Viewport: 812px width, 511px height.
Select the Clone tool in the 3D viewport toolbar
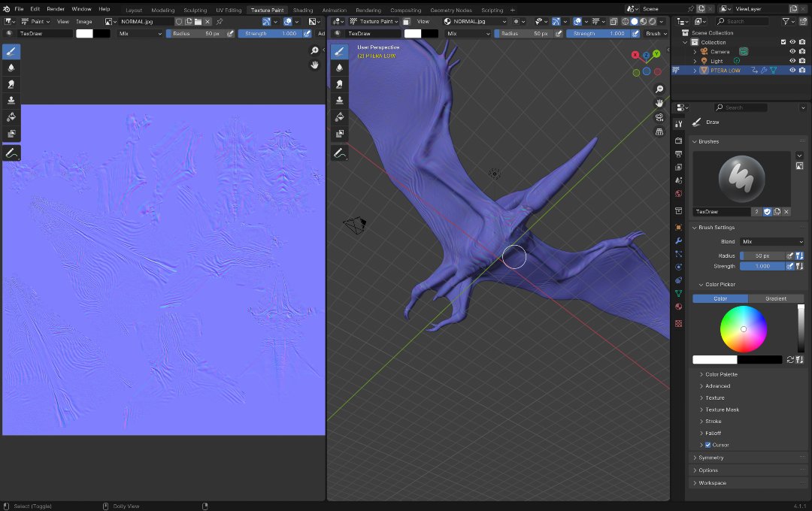pos(339,101)
